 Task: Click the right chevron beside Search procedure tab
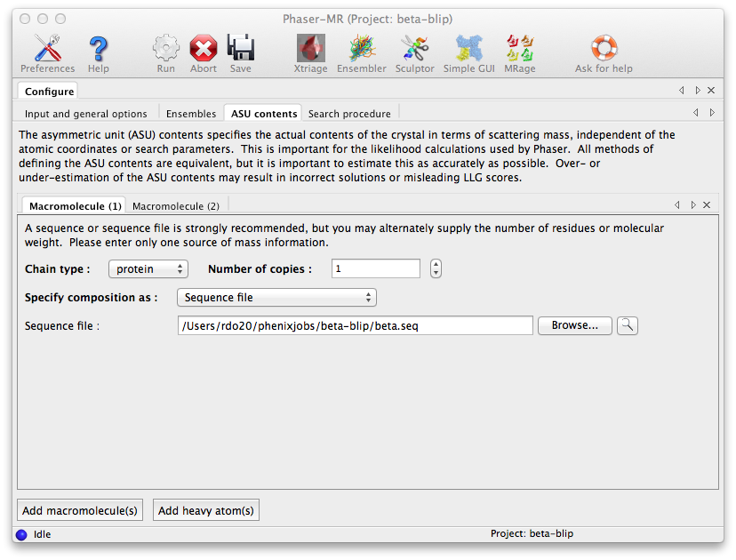(x=711, y=113)
